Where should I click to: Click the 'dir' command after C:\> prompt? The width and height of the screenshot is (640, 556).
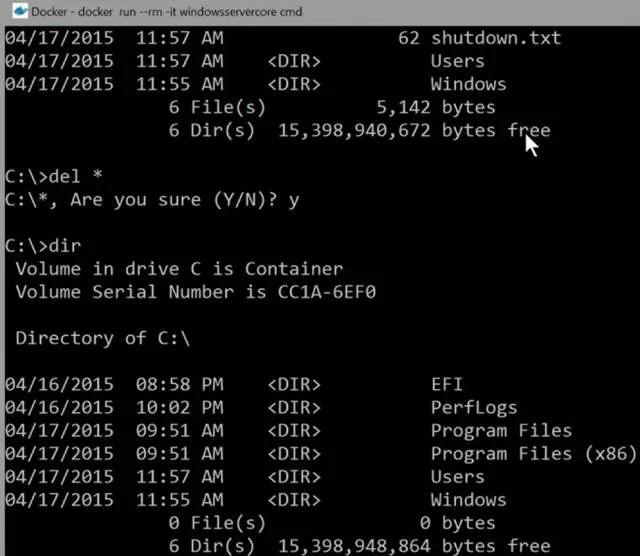65,246
